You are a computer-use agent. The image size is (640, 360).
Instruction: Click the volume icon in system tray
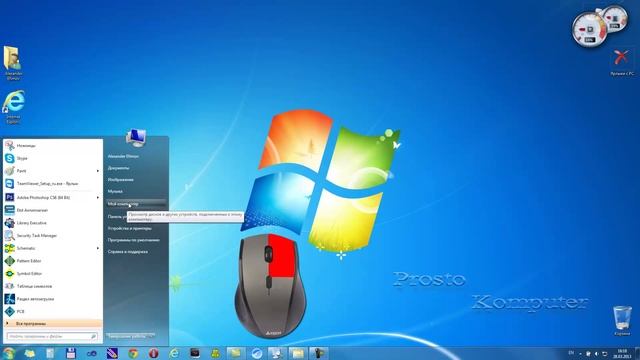pos(596,353)
